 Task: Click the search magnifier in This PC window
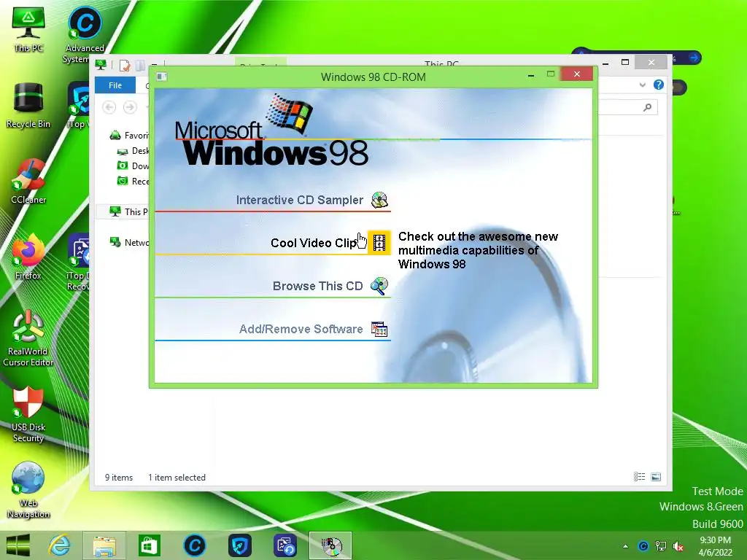[x=647, y=108]
